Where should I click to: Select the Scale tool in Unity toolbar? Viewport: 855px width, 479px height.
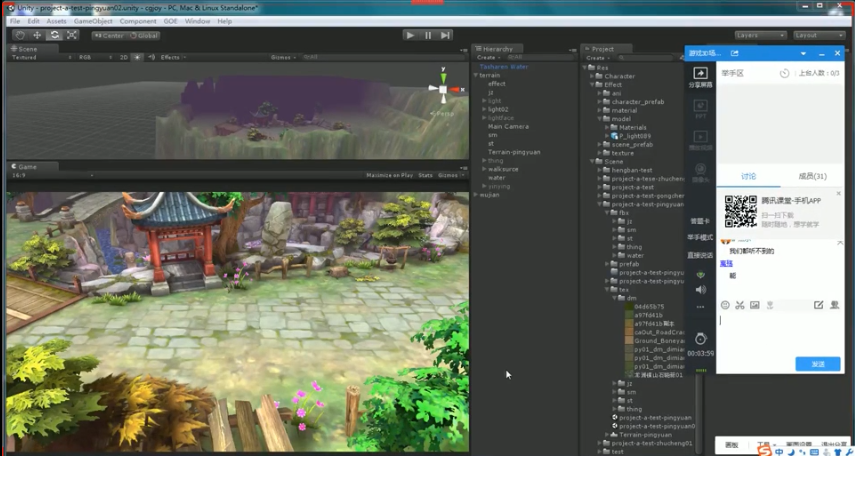click(x=71, y=35)
